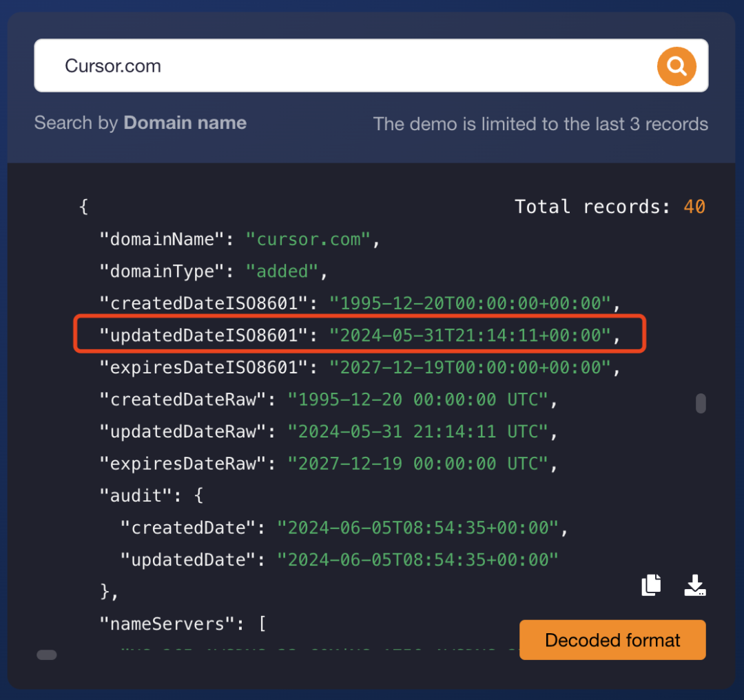Click the updatedDateRaw key

[x=183, y=431]
